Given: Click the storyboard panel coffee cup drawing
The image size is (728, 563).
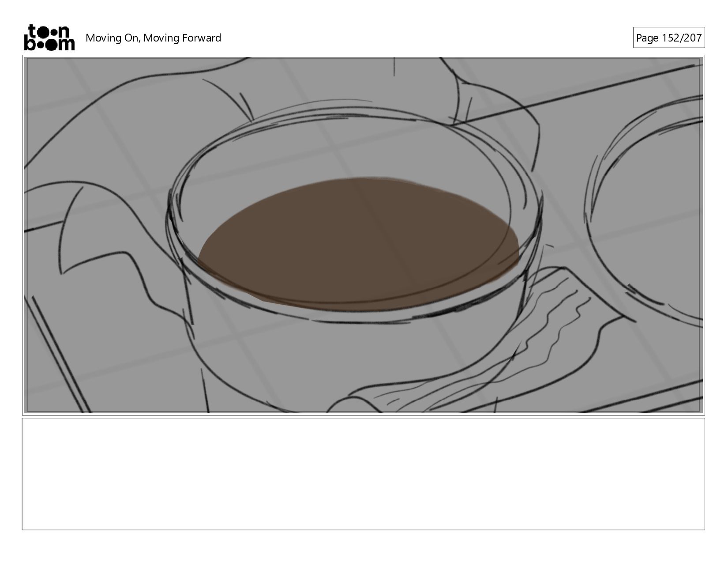Looking at the screenshot, I should (363, 235).
